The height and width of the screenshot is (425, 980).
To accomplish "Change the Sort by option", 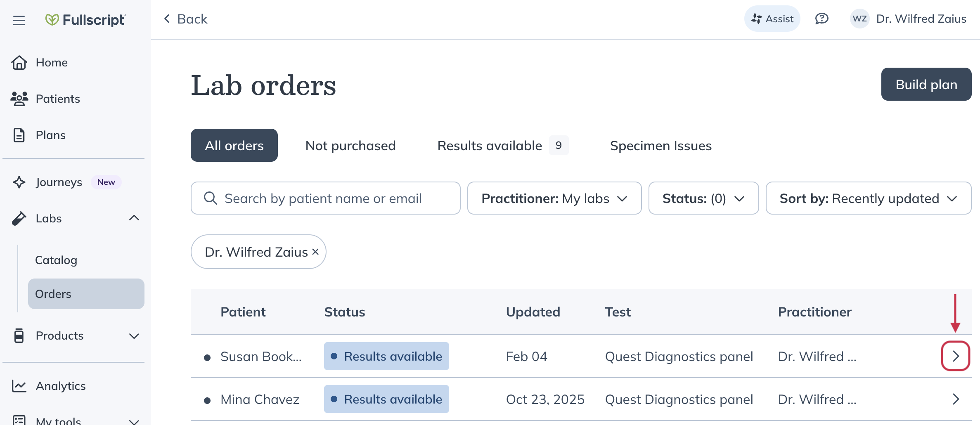I will tap(869, 198).
